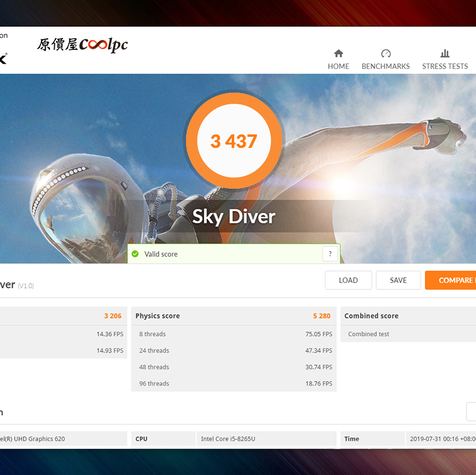476x475 pixels.
Task: Click the Coolpc logo
Action: (83, 45)
